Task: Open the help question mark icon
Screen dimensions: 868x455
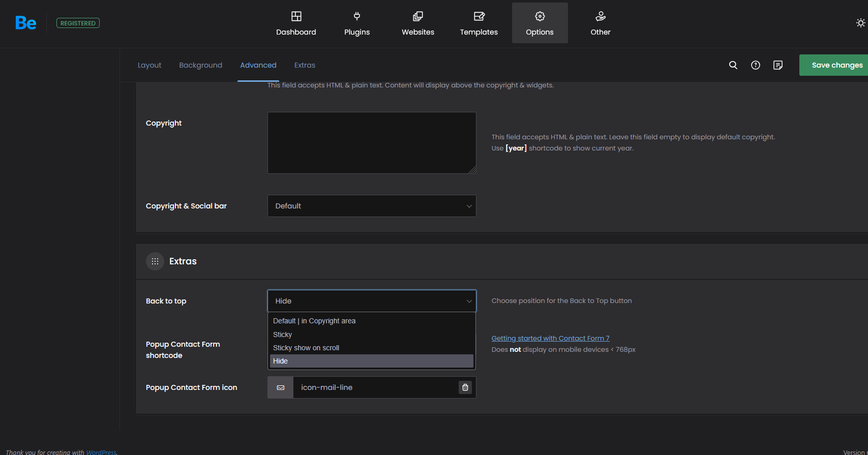Action: [756, 65]
